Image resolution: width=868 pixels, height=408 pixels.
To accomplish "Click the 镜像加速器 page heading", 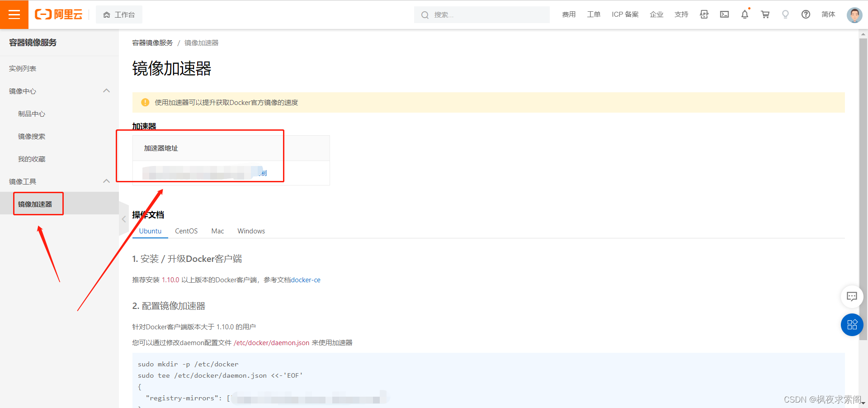I will (x=172, y=68).
